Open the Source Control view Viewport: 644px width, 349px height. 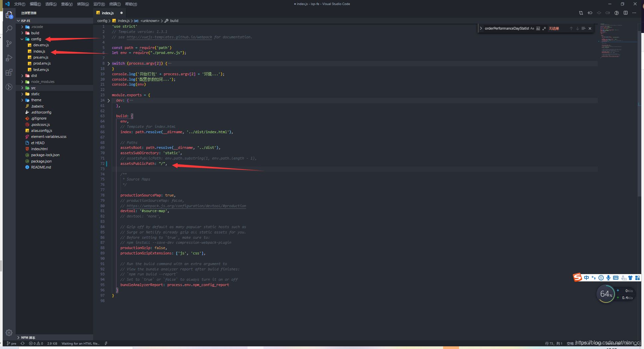click(x=9, y=43)
